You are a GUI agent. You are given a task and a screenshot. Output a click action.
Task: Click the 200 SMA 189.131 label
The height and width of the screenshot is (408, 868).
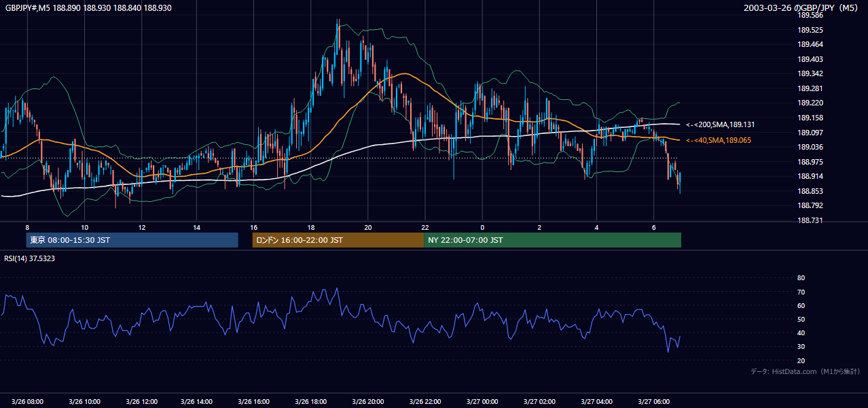click(720, 124)
